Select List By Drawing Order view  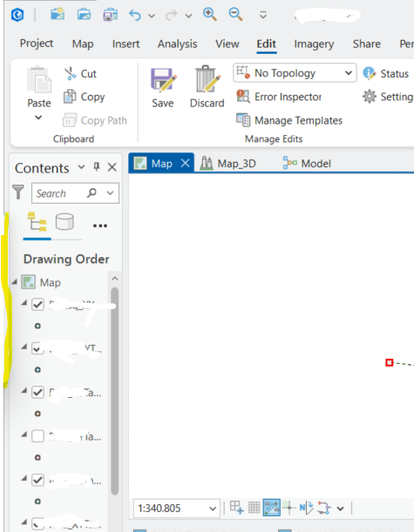[x=37, y=222]
